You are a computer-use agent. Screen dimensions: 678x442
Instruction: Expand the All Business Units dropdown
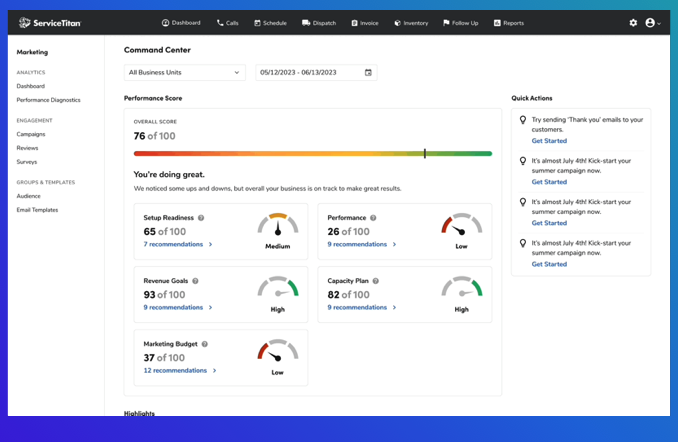click(x=184, y=72)
